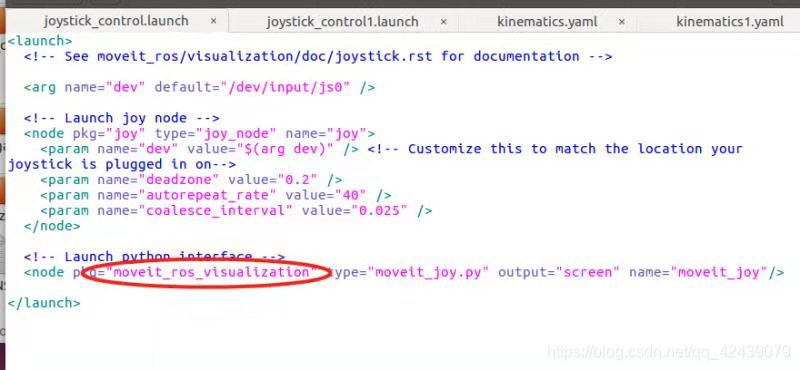Select the kinematics.yaml tab
This screenshot has width=800, height=370.
(547, 22)
